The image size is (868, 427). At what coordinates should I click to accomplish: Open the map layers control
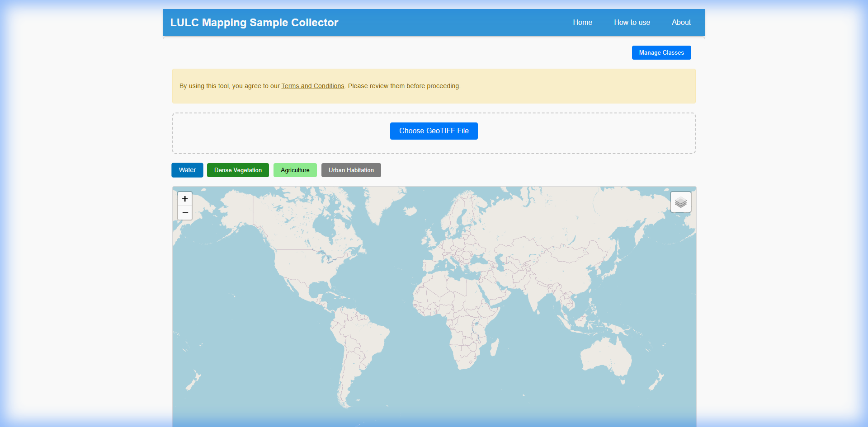680,202
